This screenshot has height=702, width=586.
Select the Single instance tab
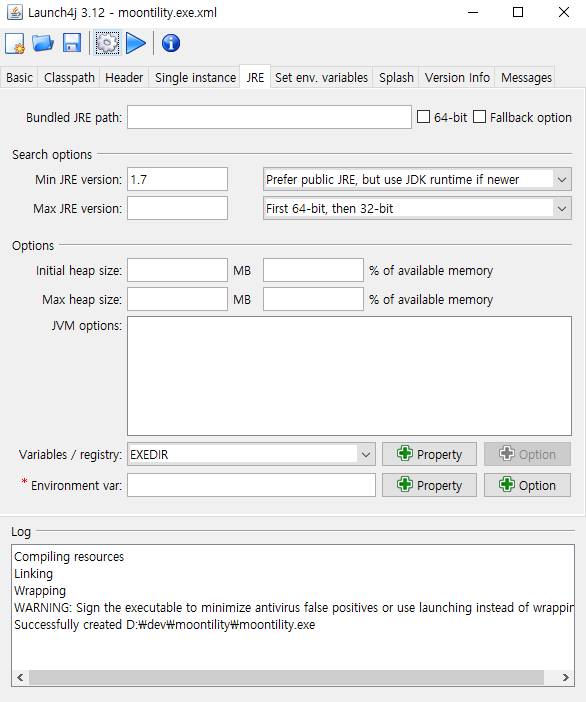195,77
